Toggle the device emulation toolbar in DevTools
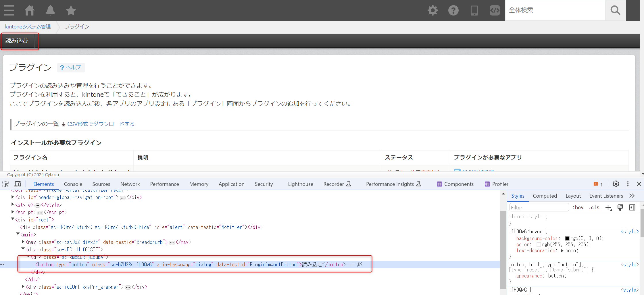 (18, 184)
